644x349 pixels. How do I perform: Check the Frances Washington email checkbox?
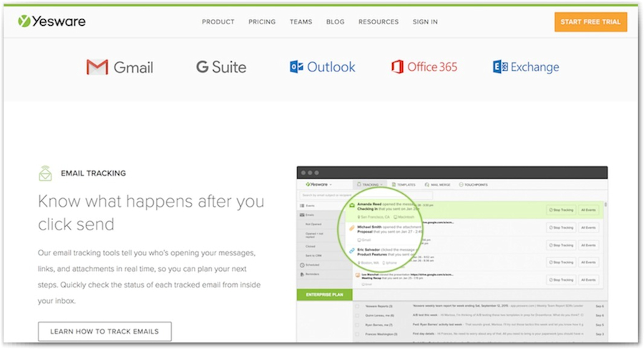pyautogui.click(x=357, y=334)
